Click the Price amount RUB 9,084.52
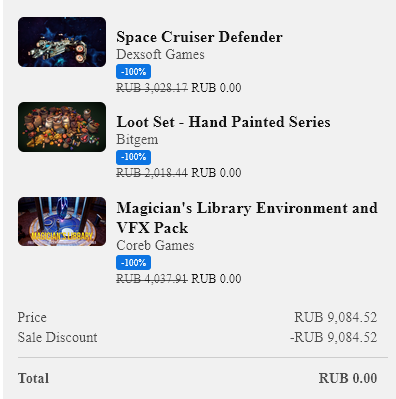This screenshot has height=399, width=396. click(336, 317)
